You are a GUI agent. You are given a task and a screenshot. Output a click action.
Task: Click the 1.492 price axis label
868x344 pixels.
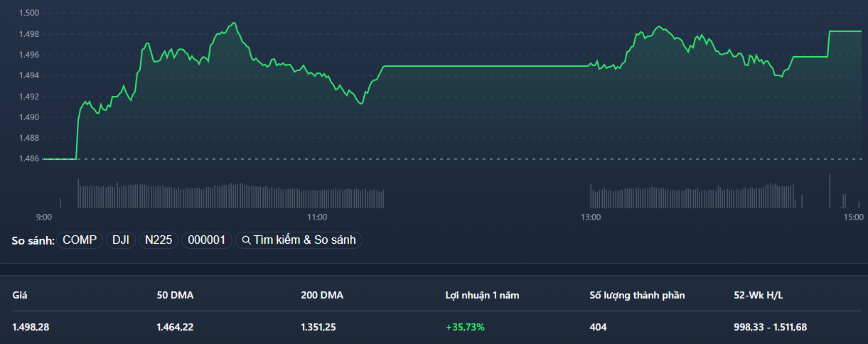(x=29, y=96)
